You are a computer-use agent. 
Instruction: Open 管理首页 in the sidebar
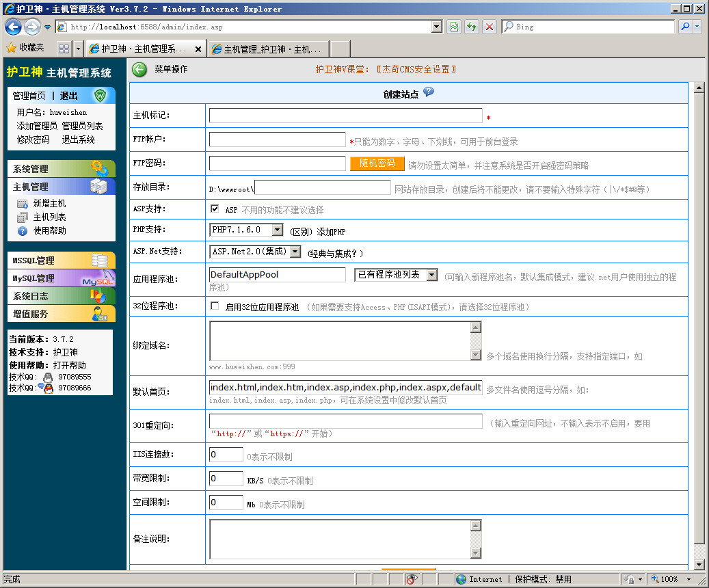(29, 96)
